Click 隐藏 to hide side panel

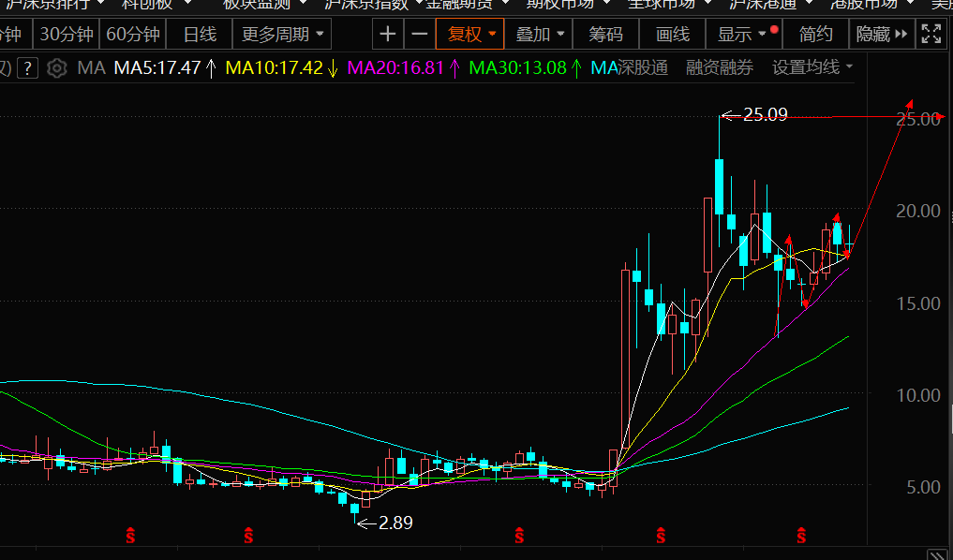pyautogui.click(x=882, y=34)
